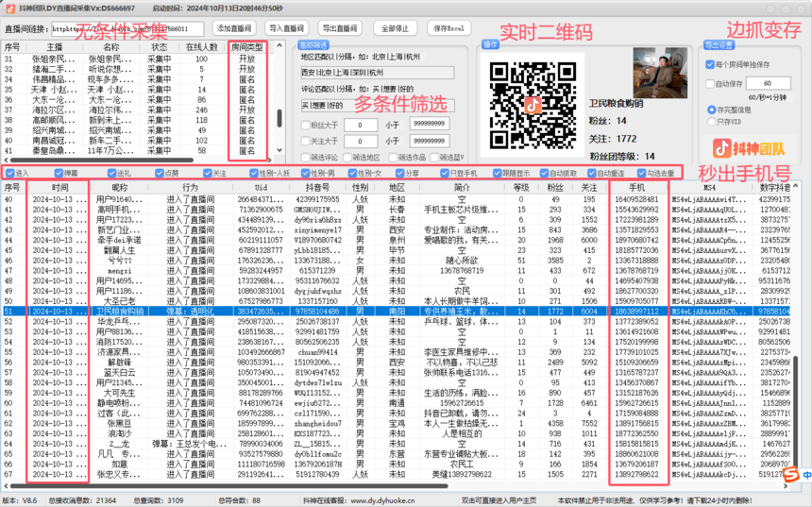Click the comment match field 买|想要|好的
Screen dimensions: 812x507
tap(378, 105)
